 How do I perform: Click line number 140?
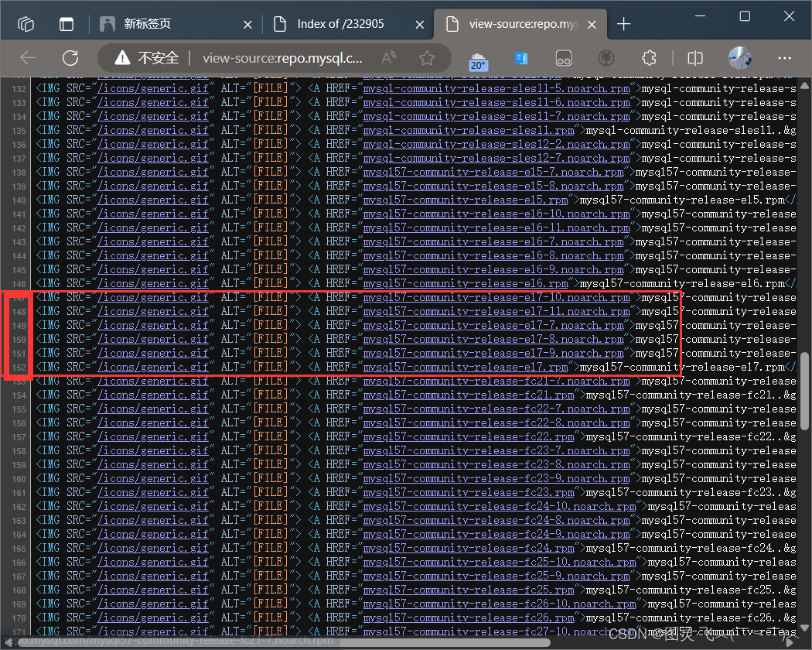19,200
